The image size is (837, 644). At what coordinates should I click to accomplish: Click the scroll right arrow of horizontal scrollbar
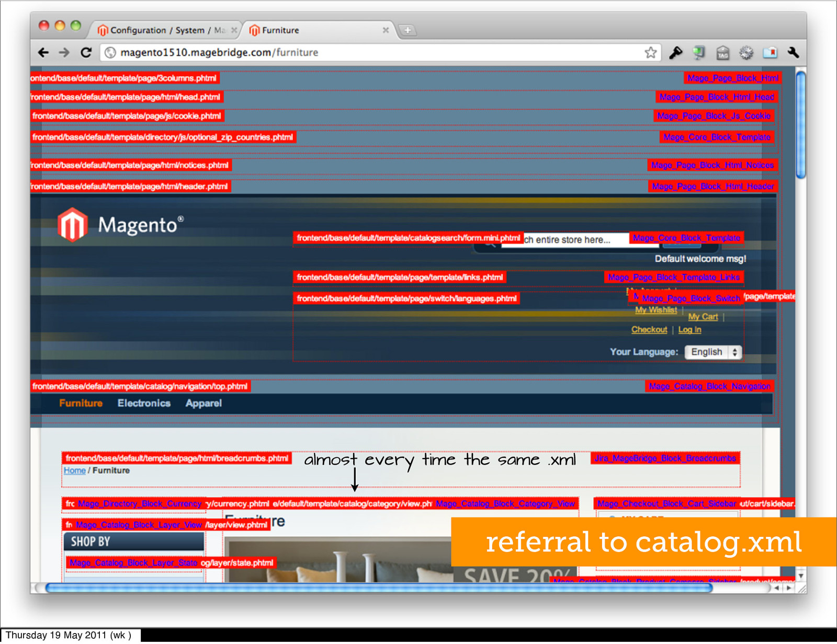click(x=789, y=588)
